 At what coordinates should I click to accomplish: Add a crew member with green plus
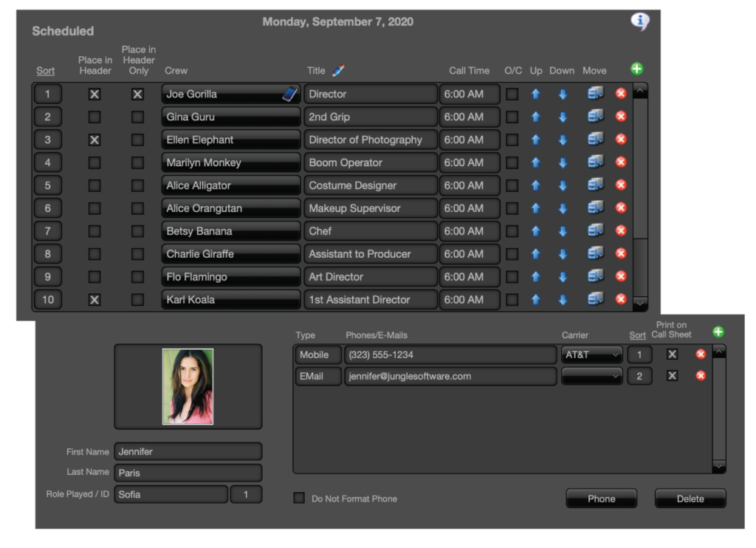pyautogui.click(x=636, y=69)
